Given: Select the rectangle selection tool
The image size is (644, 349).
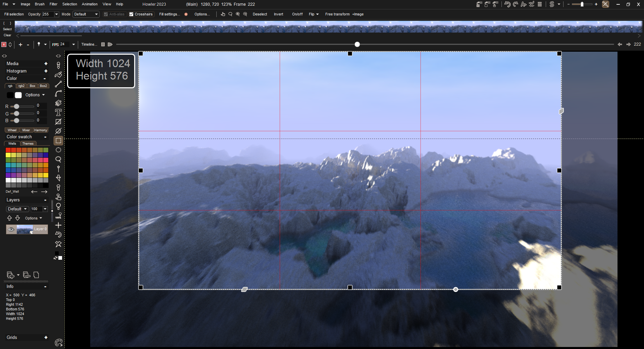Looking at the screenshot, I should [58, 141].
